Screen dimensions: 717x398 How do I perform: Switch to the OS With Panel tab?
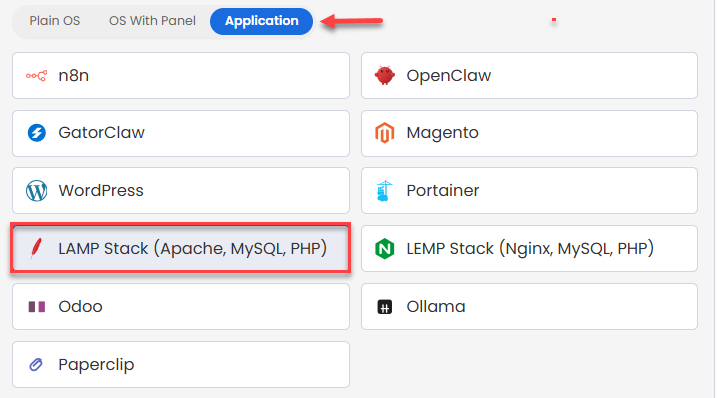click(152, 21)
